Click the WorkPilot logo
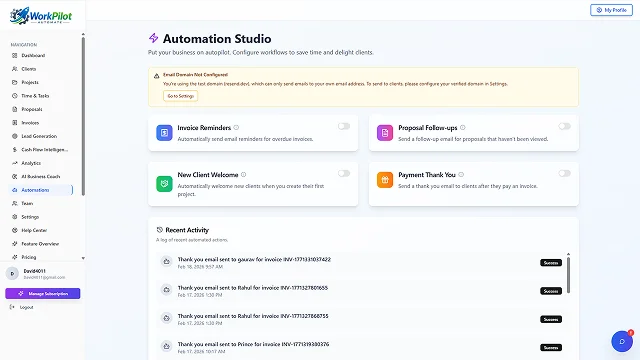640x360 pixels. click(x=41, y=16)
